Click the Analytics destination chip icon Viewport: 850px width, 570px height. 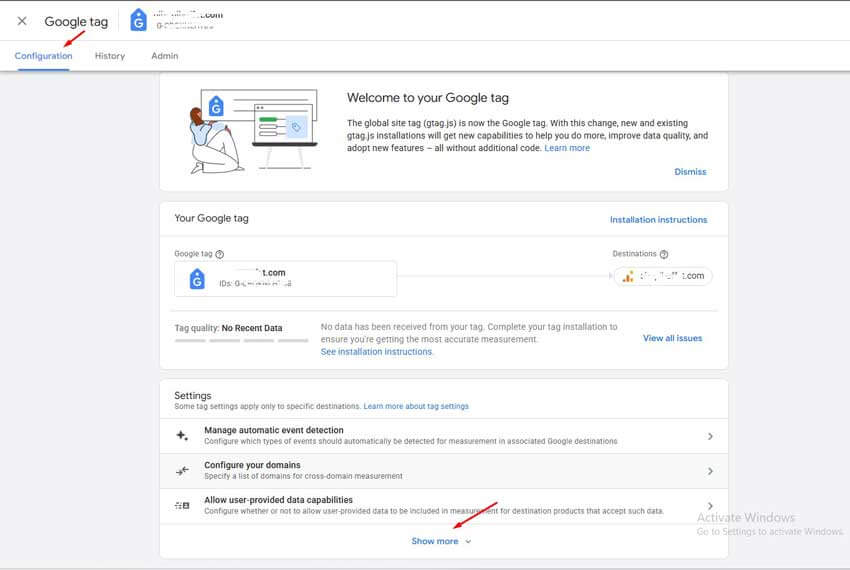(x=627, y=276)
